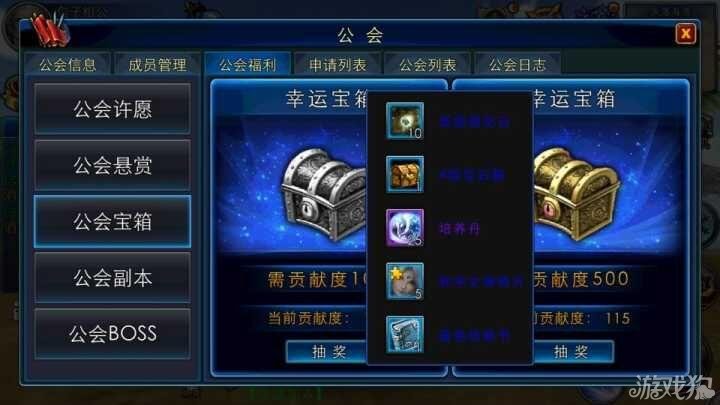Click 抽奖 under the golden chest
This screenshot has height=405, width=720.
(573, 352)
